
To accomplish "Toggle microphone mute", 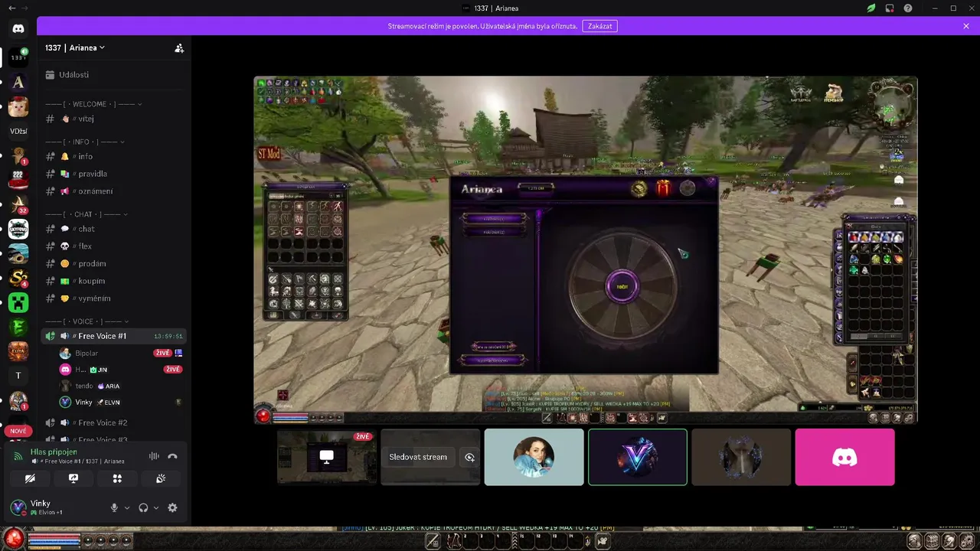I will (x=115, y=507).
